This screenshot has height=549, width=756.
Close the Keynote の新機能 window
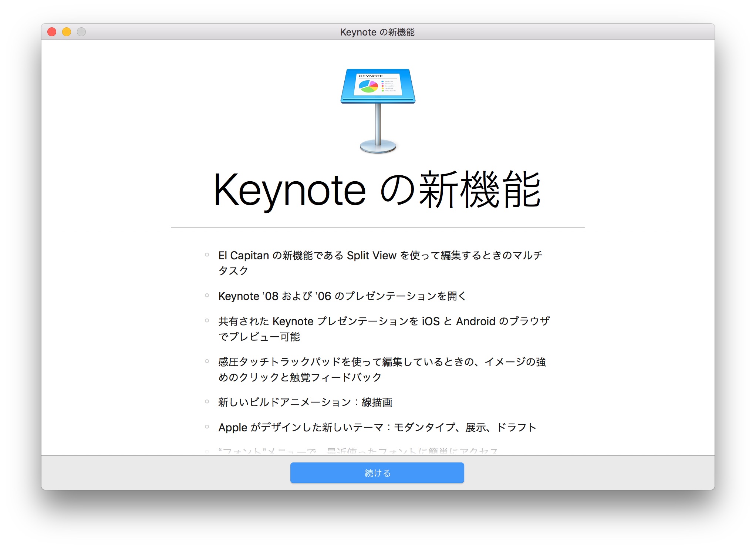click(x=52, y=32)
